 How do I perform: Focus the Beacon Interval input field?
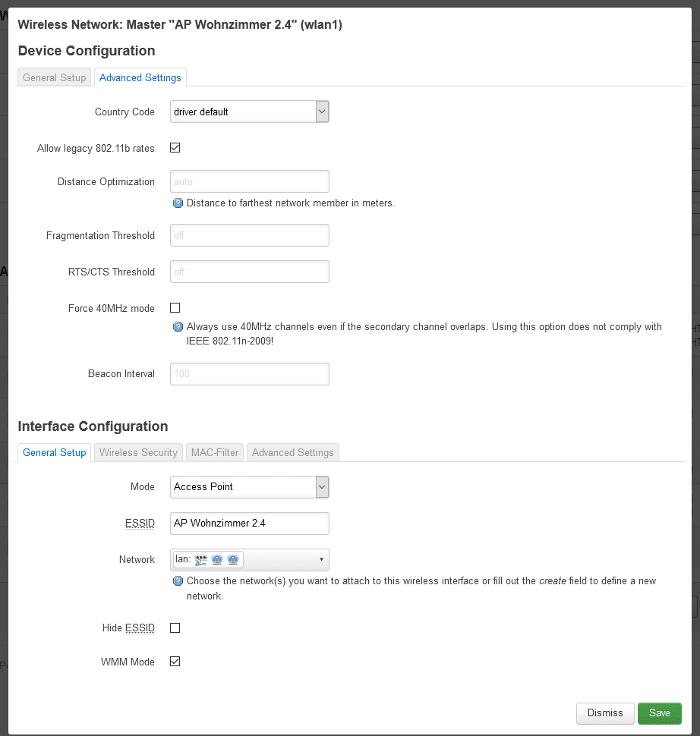[249, 374]
